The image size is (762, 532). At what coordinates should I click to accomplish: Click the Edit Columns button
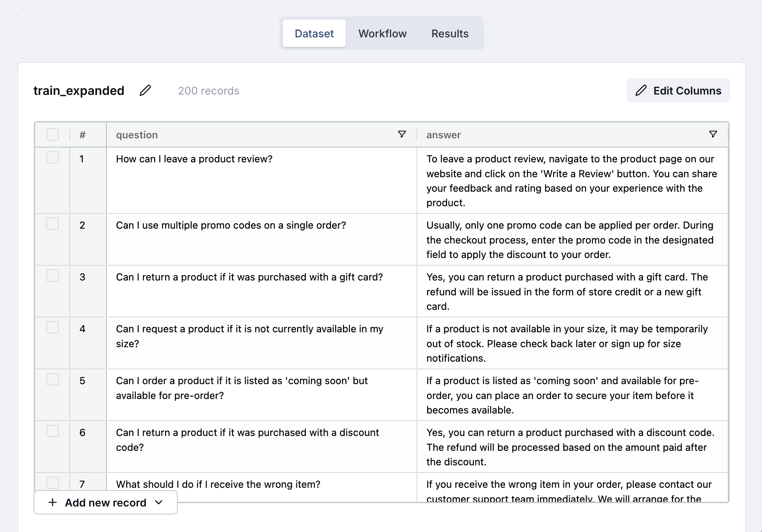(678, 91)
